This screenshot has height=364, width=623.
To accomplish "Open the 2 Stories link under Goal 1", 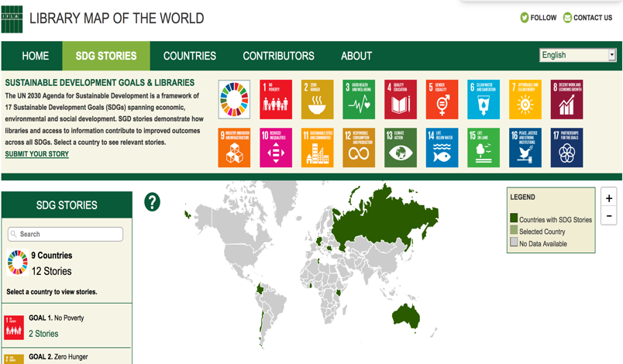I will [x=43, y=334].
